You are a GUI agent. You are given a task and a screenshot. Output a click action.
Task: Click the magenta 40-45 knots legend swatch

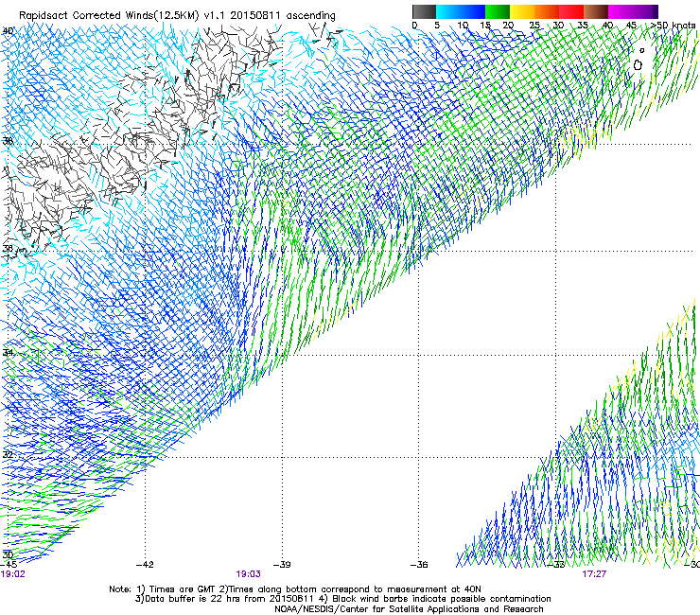coord(621,11)
